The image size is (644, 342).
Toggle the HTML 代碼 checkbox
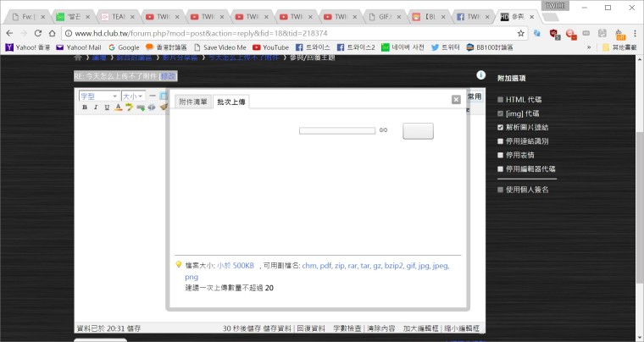(500, 100)
